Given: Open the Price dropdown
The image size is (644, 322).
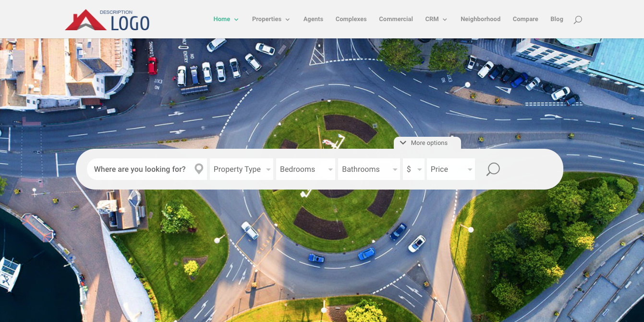Looking at the screenshot, I should [x=451, y=169].
